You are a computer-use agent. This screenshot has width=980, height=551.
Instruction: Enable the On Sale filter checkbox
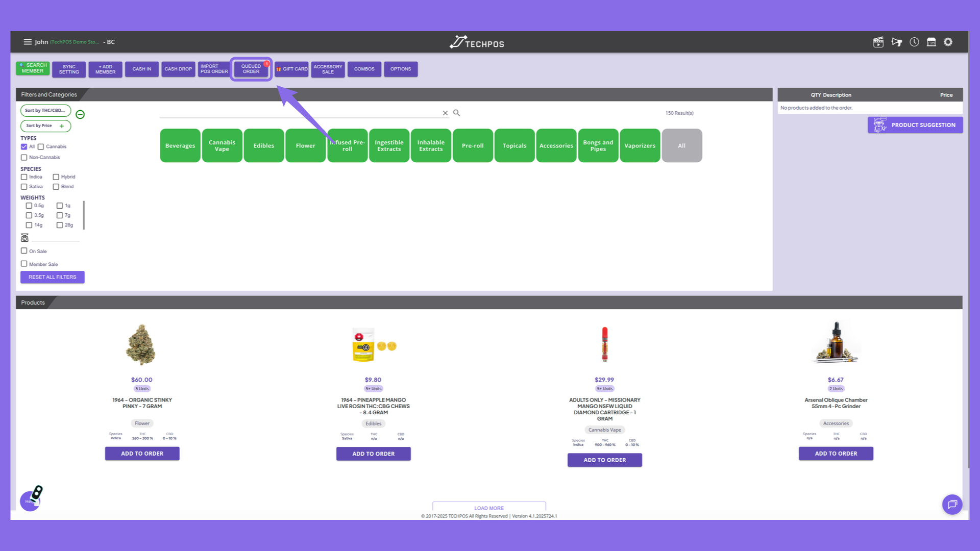(24, 251)
